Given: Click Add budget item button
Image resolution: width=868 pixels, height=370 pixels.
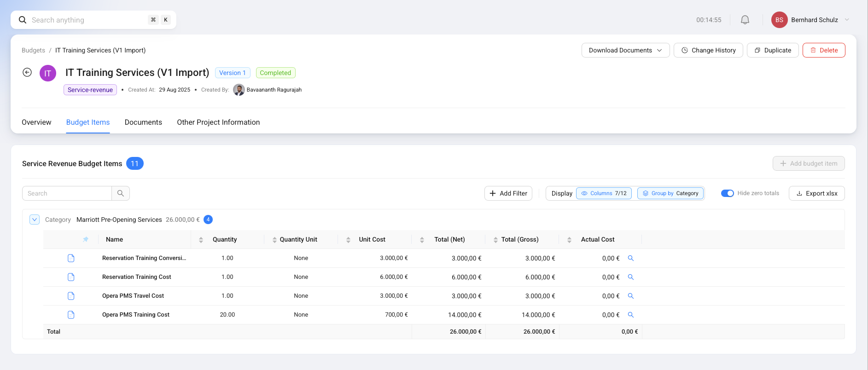Looking at the screenshot, I should coord(809,163).
